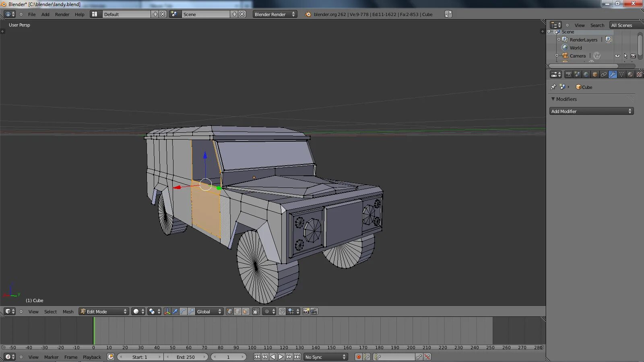Collapse the Scene tree in outliner
Viewport: 644px width, 362px height.
[549, 32]
